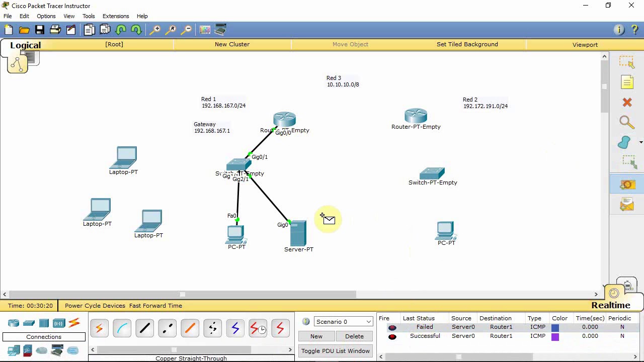Zoom out with the minus magnifier
Screen dimensions: 644x362
187,30
